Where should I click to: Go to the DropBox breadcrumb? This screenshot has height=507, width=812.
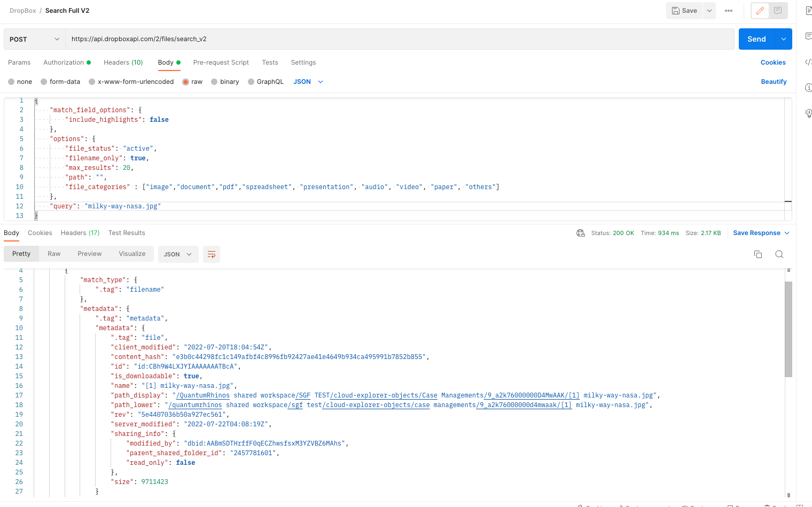point(23,11)
